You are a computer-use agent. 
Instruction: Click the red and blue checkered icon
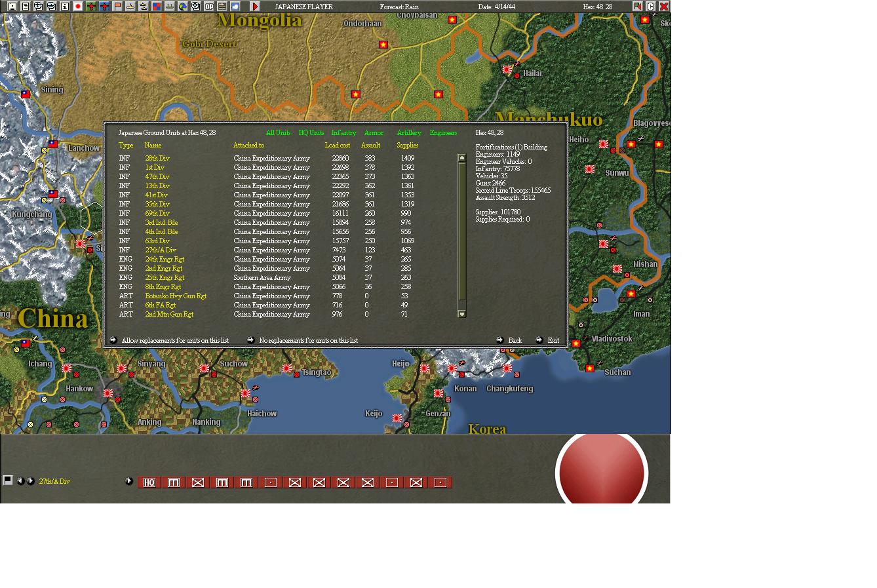157,7
